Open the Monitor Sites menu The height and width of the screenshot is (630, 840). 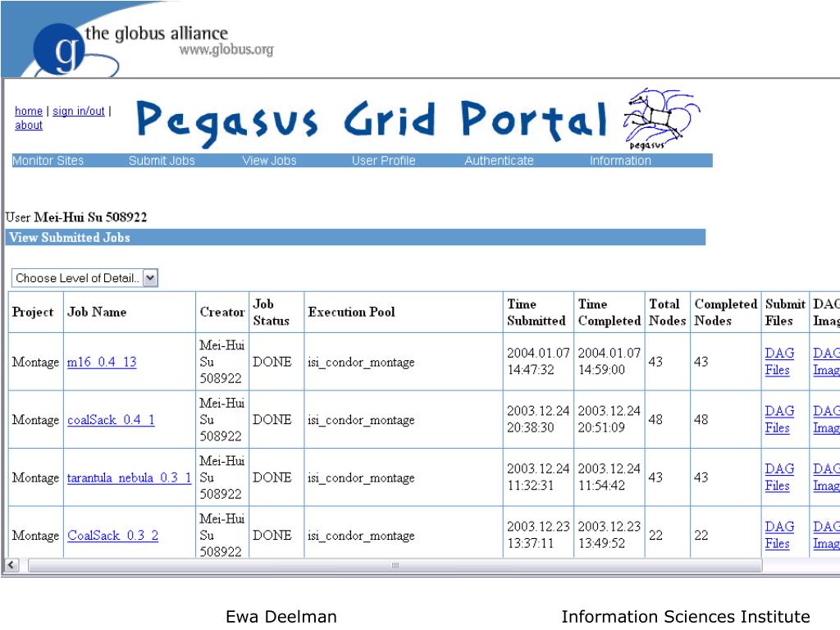48,160
